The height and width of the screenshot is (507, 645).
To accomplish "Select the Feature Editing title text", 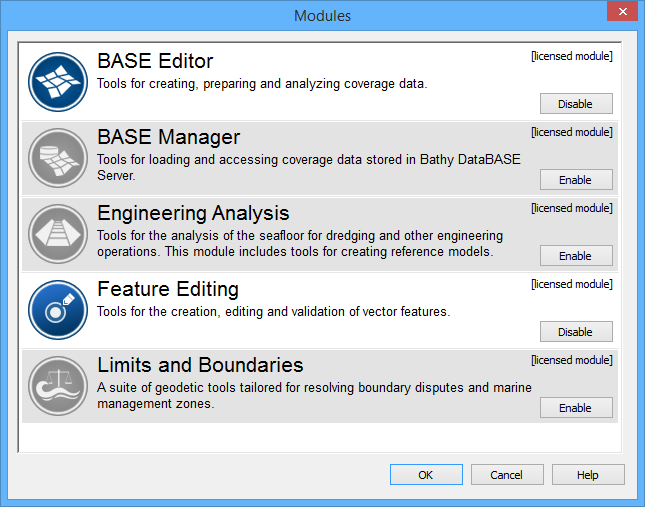I will (x=167, y=289).
